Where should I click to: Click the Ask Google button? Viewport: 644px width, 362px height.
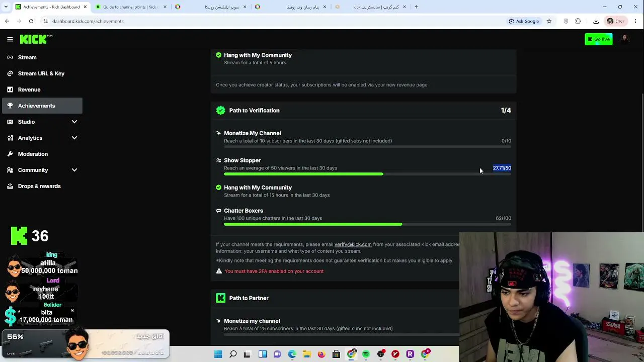click(x=524, y=21)
